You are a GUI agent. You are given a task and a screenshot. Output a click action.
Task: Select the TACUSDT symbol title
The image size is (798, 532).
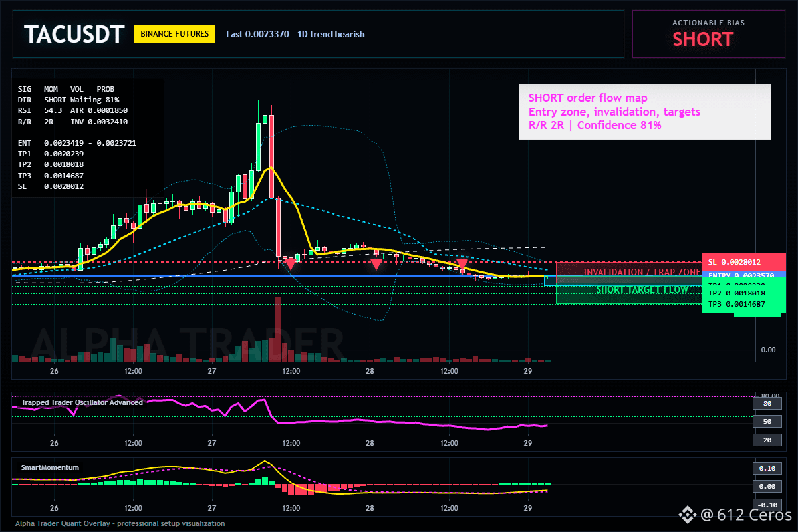74,34
